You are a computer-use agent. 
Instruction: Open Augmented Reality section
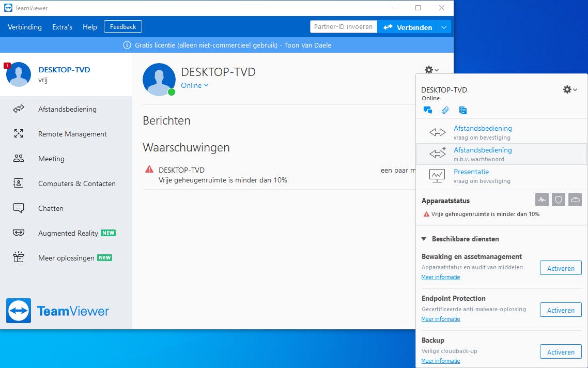[66, 233]
